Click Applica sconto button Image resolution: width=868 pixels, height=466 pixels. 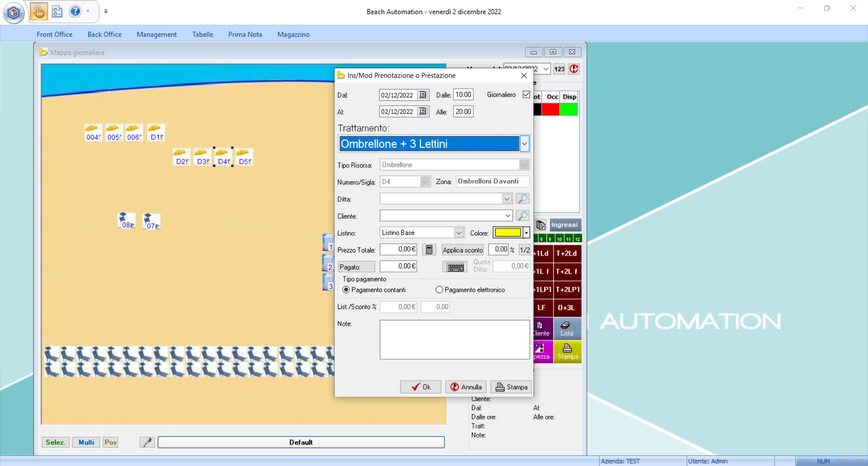tap(462, 250)
